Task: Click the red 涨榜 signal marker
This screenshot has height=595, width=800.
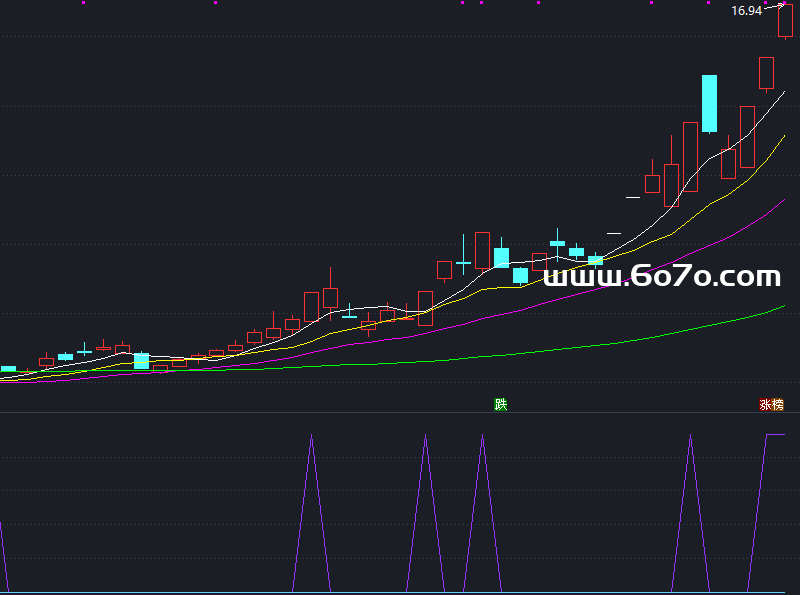Action: 771,405
